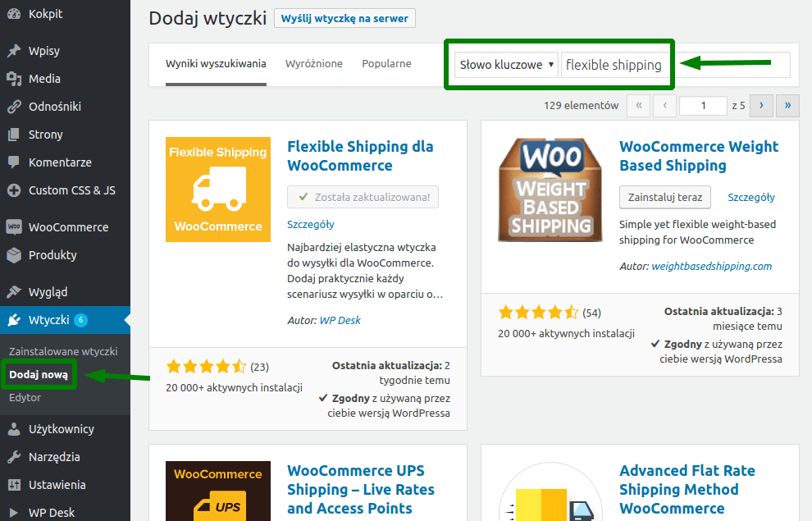Click the Custom CSS & JS plus icon

14,190
